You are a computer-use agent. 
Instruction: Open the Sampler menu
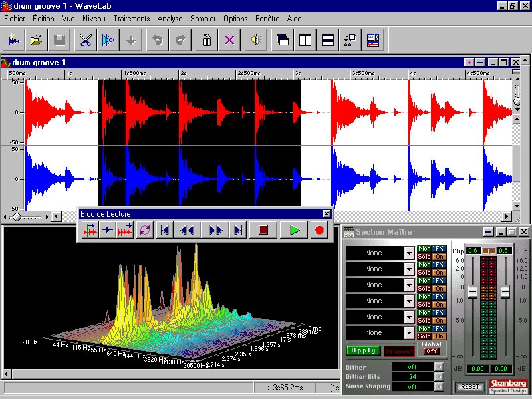[x=203, y=19]
